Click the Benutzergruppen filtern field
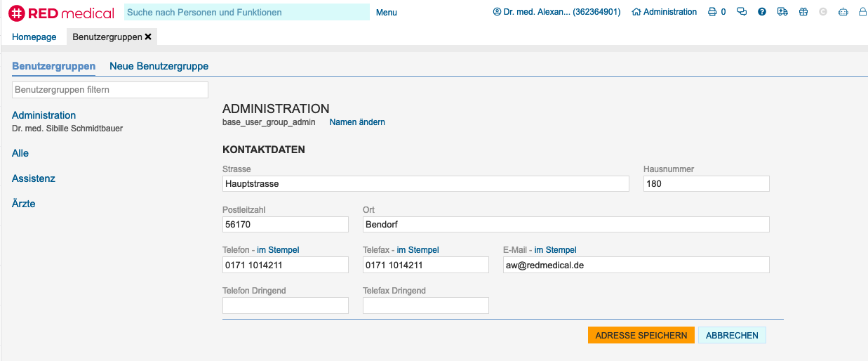Image resolution: width=868 pixels, height=361 pixels. click(110, 90)
